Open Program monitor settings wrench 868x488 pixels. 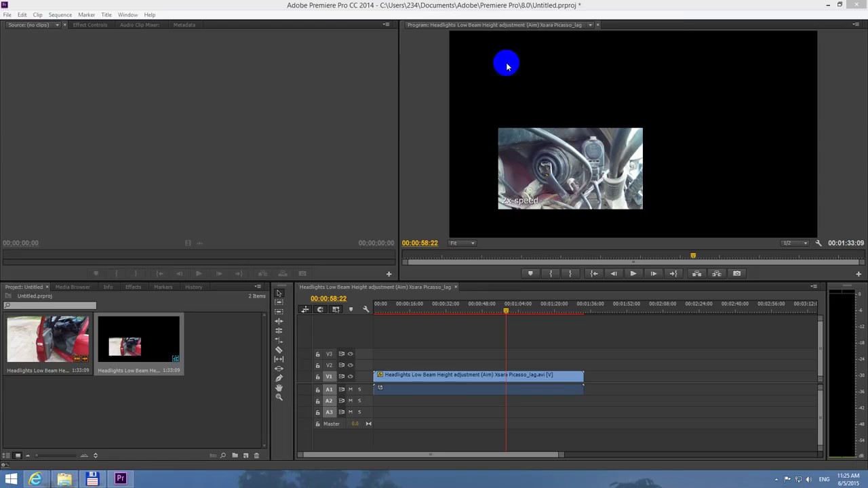[x=818, y=243]
